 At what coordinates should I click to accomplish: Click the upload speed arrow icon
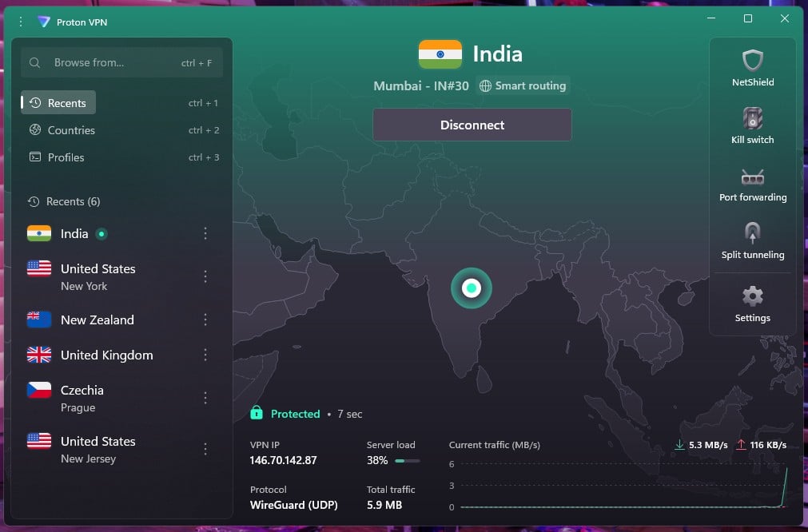(741, 444)
